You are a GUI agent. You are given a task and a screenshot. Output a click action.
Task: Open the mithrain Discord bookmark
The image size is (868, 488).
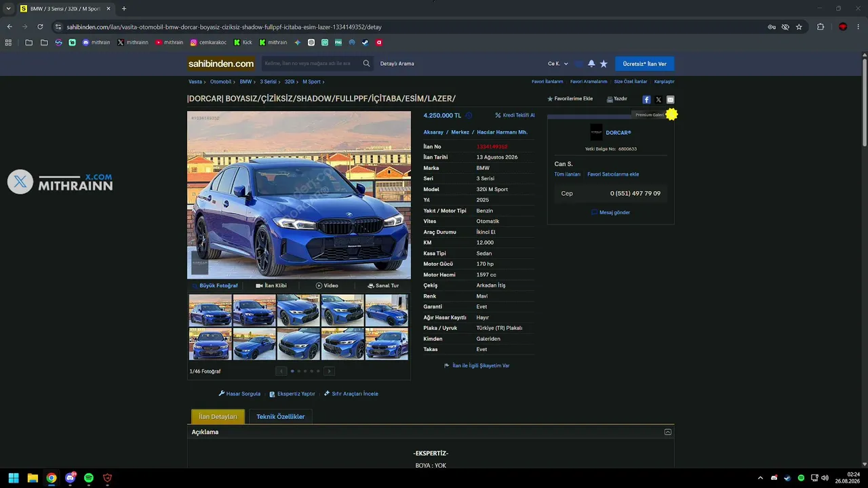pos(96,42)
